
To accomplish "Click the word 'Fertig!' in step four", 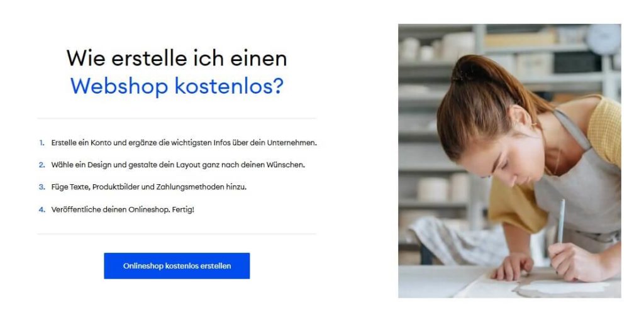I will click(x=184, y=209).
